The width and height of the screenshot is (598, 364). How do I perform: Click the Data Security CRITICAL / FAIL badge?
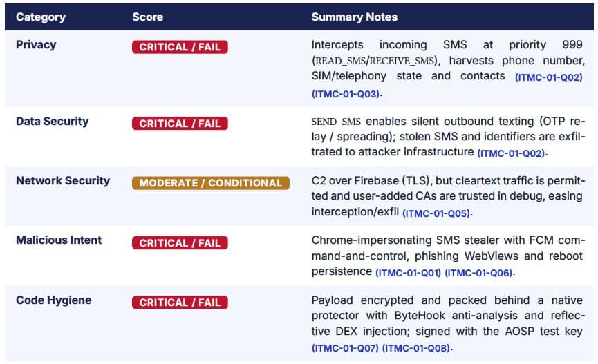pyautogui.click(x=180, y=124)
